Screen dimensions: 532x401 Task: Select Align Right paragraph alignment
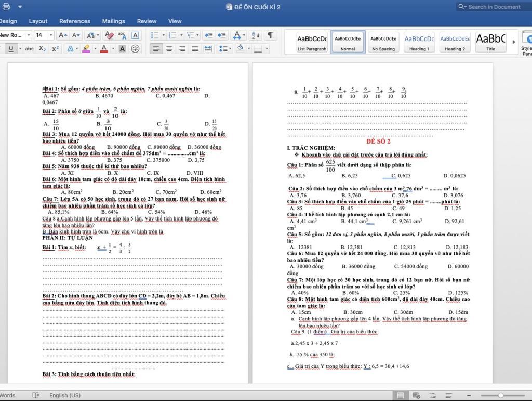pyautogui.click(x=182, y=48)
